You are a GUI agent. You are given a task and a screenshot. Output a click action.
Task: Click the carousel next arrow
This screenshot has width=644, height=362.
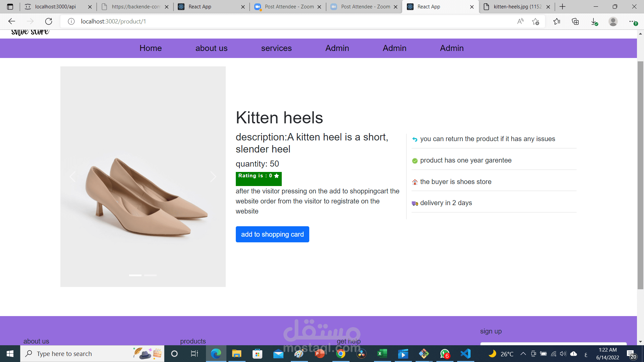[x=213, y=177]
